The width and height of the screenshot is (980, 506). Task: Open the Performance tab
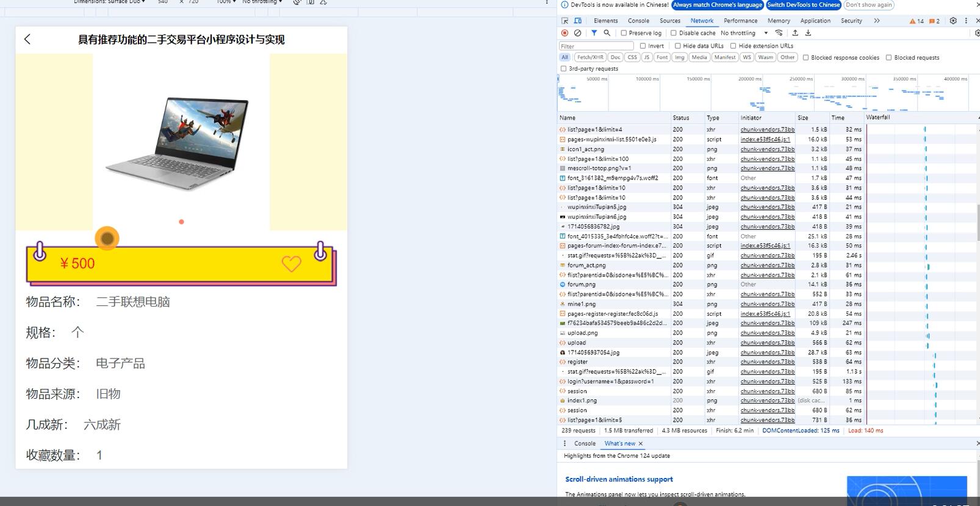tap(740, 21)
